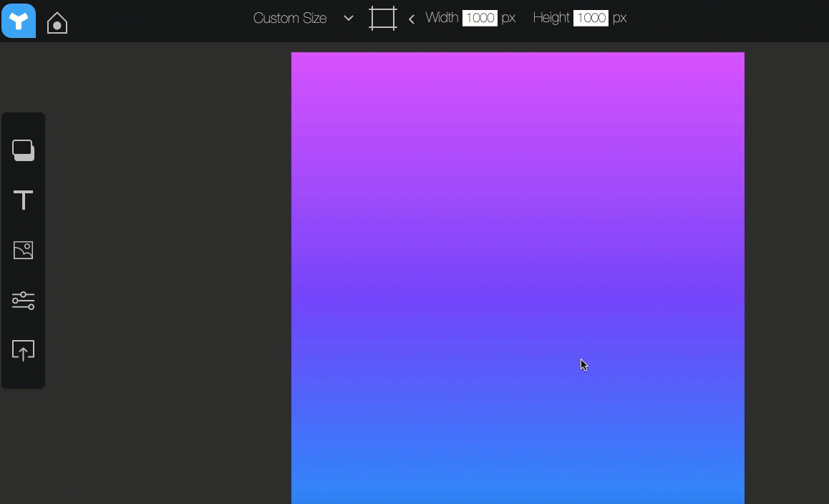Click the px unit after Height
829x504 pixels.
619,18
